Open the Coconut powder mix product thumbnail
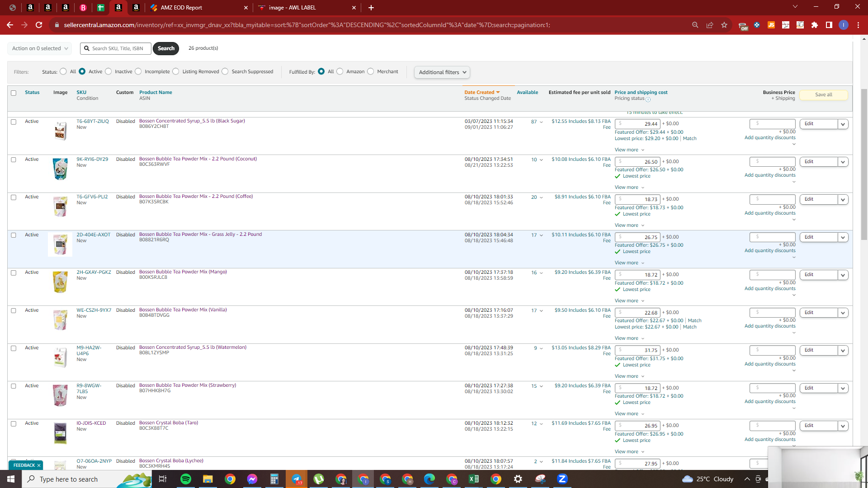 (60, 169)
